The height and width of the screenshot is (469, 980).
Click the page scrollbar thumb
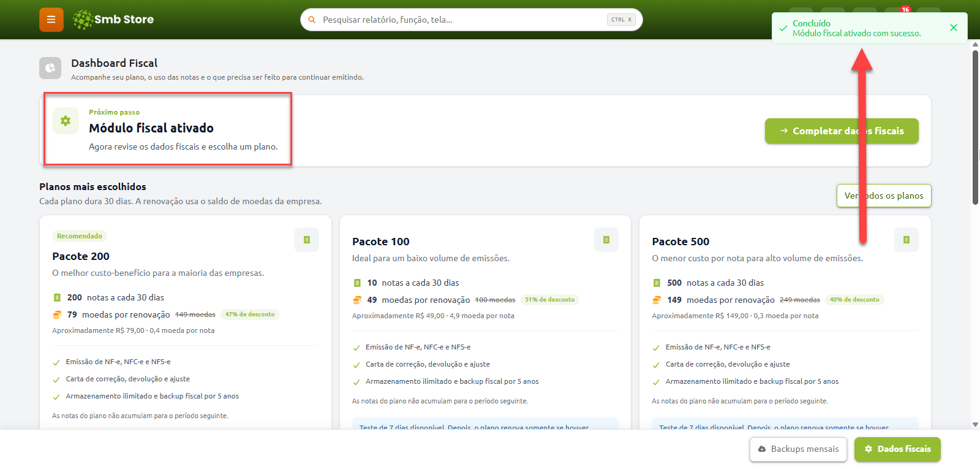tap(976, 128)
